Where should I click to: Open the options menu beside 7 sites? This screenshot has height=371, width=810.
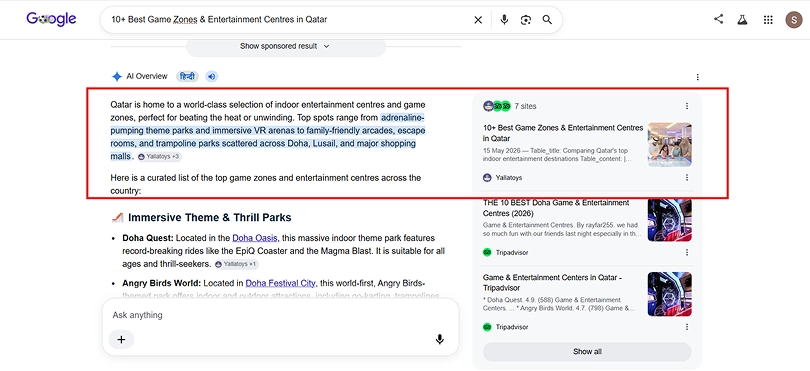point(687,106)
